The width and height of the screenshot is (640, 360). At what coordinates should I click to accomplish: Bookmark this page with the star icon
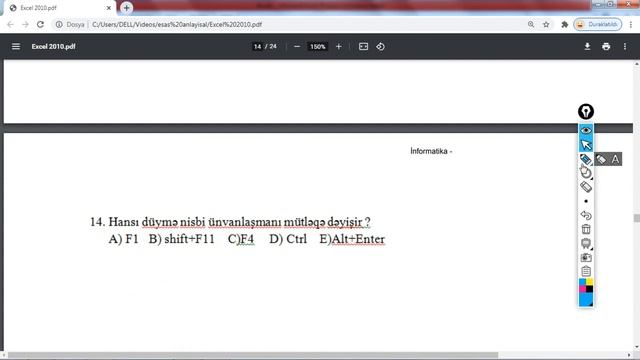[x=546, y=24]
